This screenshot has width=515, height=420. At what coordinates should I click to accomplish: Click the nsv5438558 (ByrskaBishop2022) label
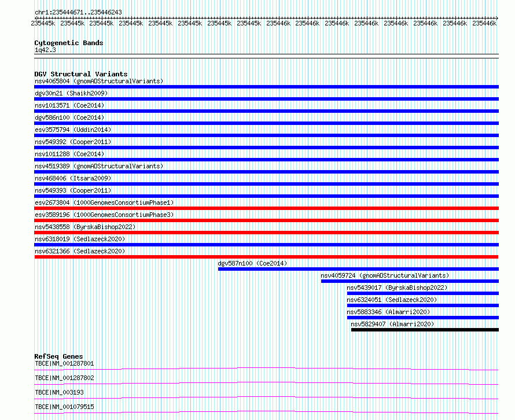point(85,227)
